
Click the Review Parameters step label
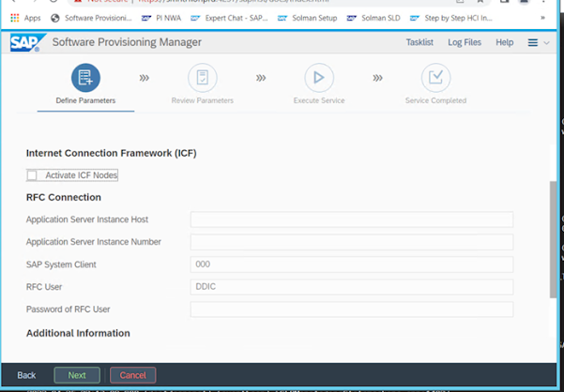202,100
